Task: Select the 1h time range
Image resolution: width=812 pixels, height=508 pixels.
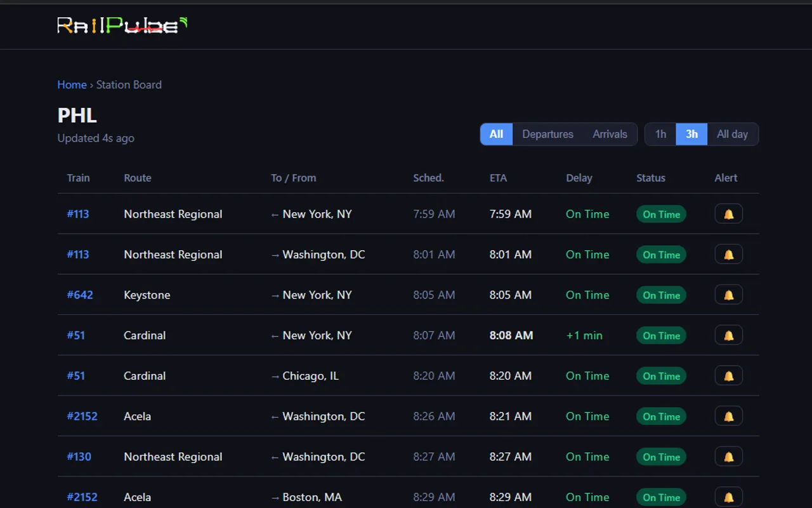Action: tap(660, 134)
